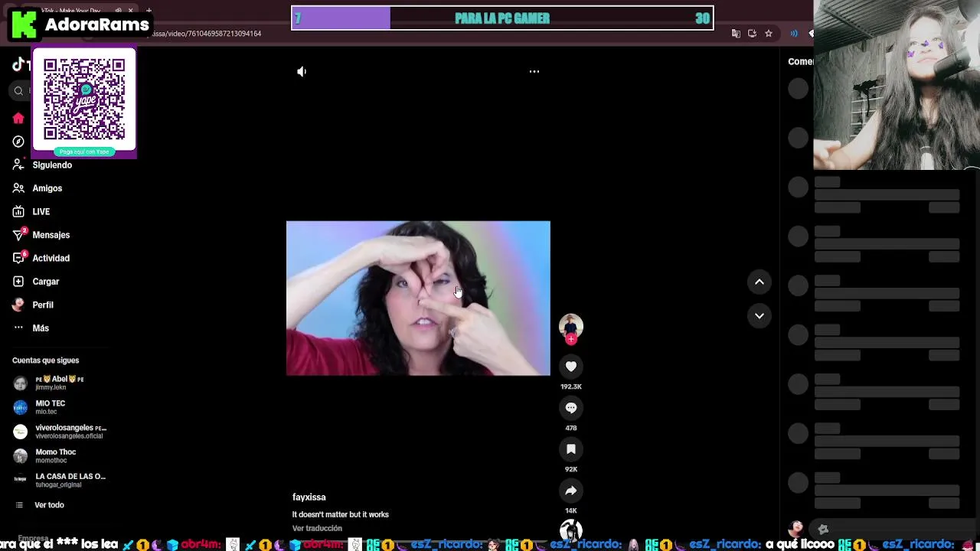Open Mensajes in the sidebar
The image size is (980, 551).
click(41, 235)
